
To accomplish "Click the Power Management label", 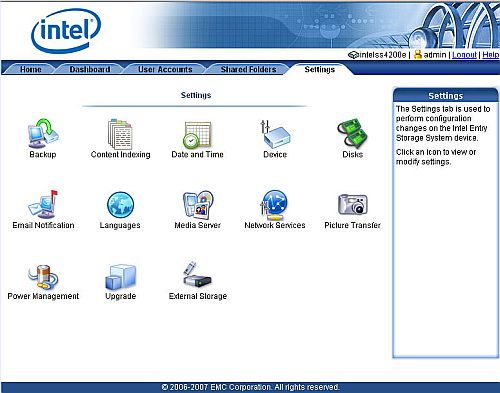I will click(43, 296).
